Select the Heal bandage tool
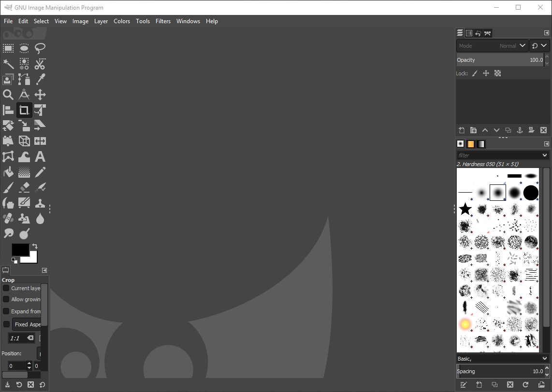The height and width of the screenshot is (392, 552). click(8, 219)
